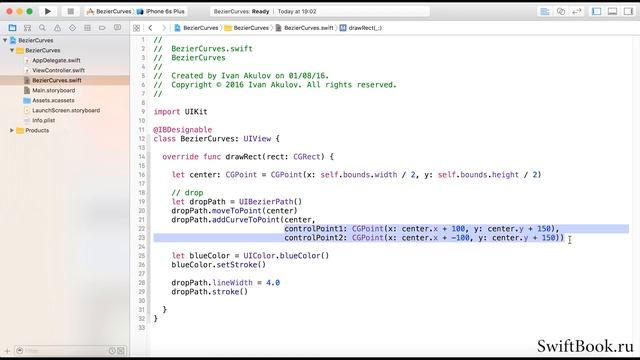The width and height of the screenshot is (640, 360).
Task: Click line number 14 in the gutter
Action: (x=142, y=157)
